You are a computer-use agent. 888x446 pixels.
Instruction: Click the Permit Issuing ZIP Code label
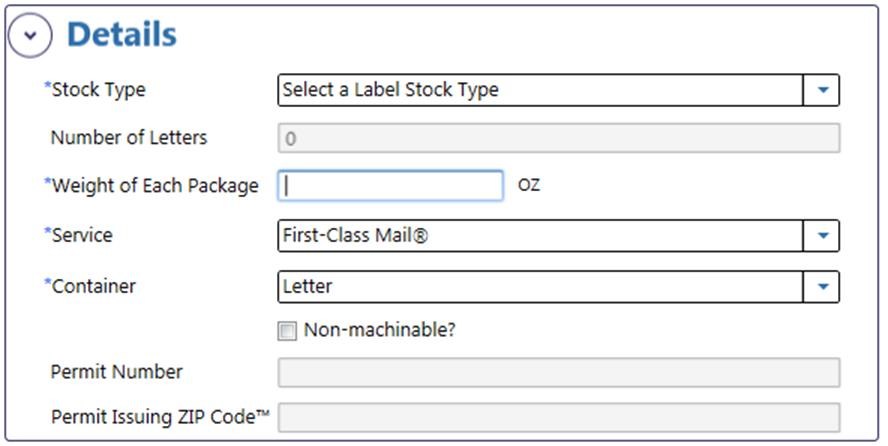(x=160, y=417)
